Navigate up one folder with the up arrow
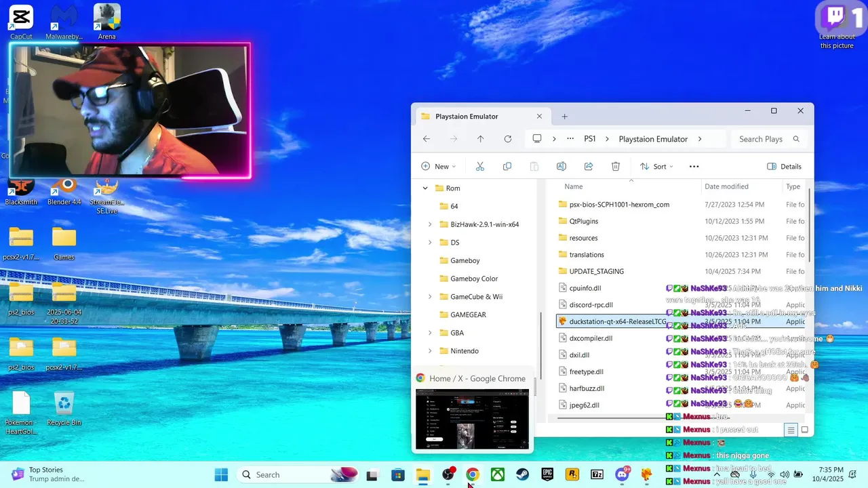Image resolution: width=868 pixels, height=488 pixels. click(x=481, y=139)
